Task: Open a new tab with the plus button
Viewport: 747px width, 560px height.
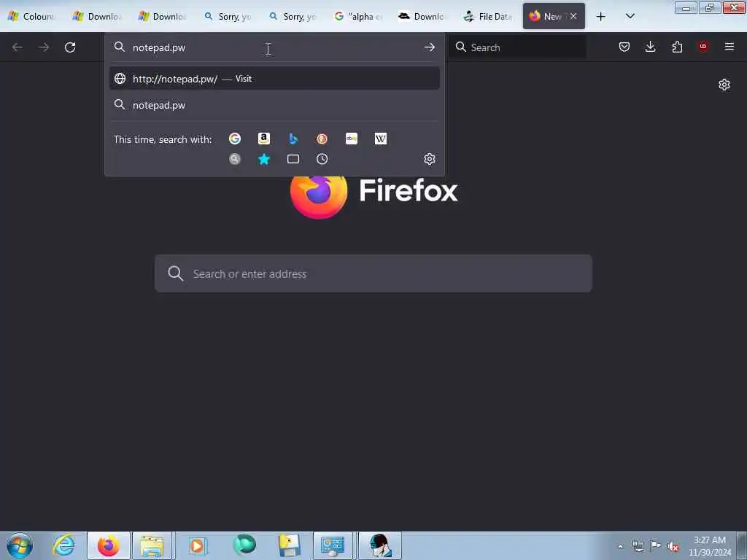Action: pyautogui.click(x=601, y=17)
